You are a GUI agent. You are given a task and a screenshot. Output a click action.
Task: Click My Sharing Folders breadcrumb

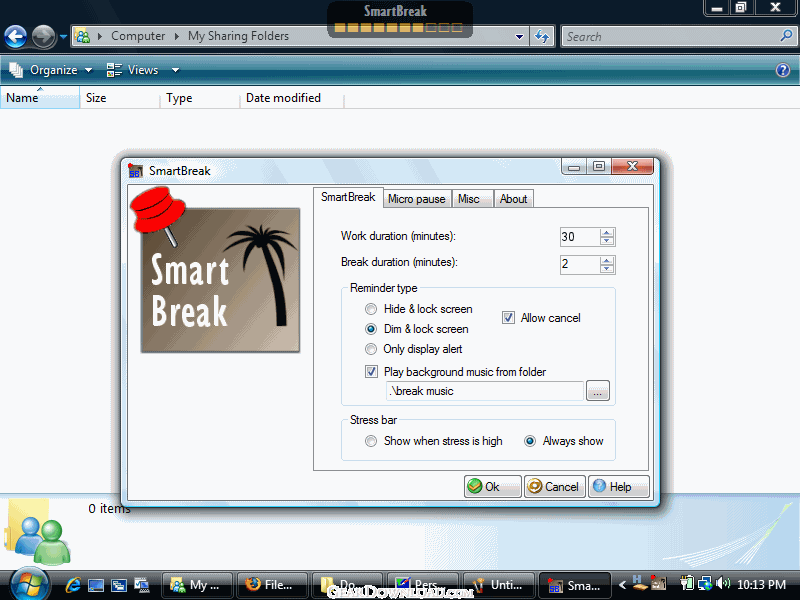(238, 36)
